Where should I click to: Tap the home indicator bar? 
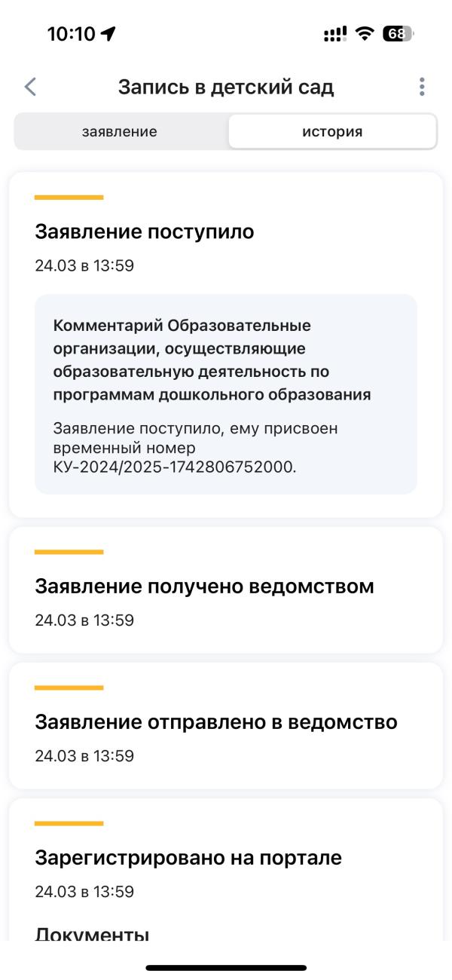point(226,967)
